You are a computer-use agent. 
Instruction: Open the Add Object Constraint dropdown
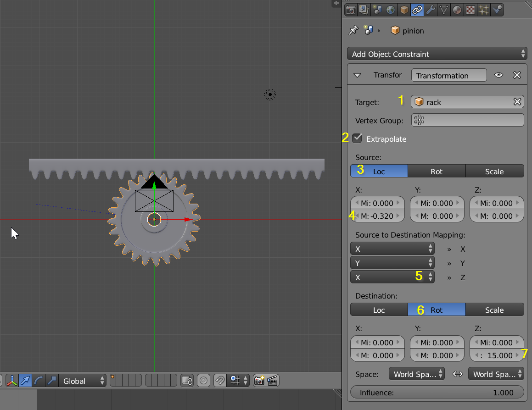(436, 54)
